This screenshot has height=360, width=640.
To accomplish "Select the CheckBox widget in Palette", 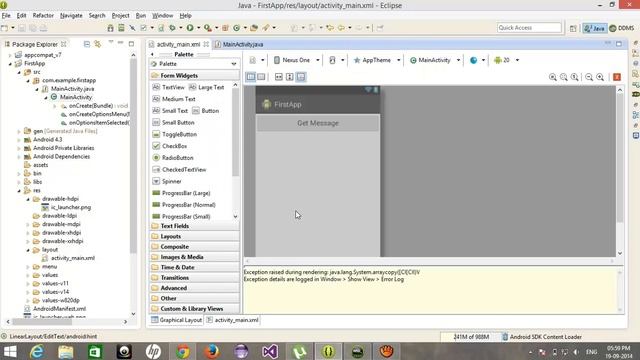I will 169,146.
